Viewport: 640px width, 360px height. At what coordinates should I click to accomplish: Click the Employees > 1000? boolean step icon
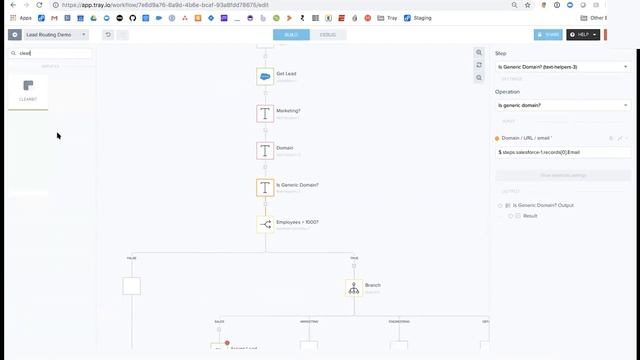[x=265, y=224]
